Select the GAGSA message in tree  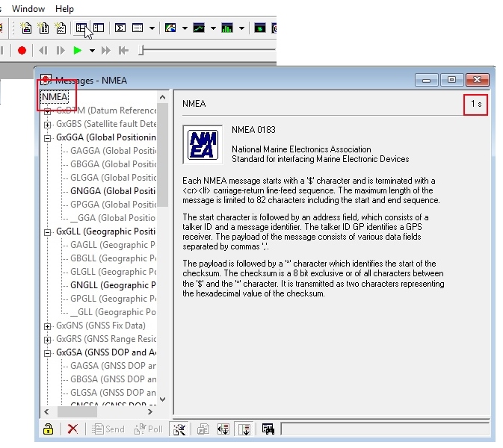tap(113, 366)
